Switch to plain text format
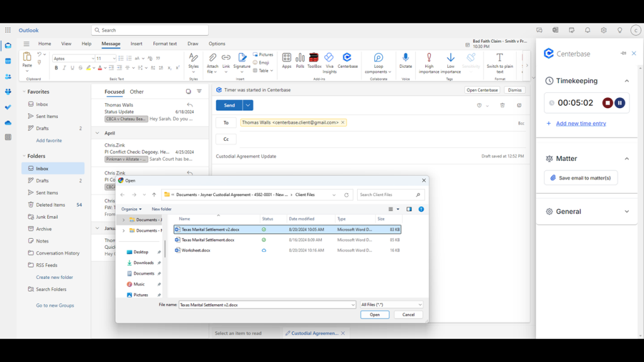The height and width of the screenshot is (362, 644). point(500,63)
